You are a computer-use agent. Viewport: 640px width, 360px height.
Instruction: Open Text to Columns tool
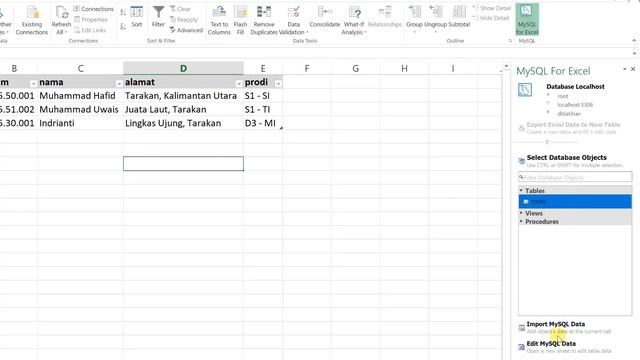click(219, 20)
